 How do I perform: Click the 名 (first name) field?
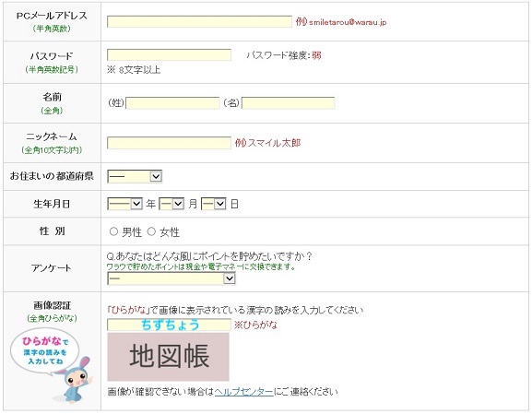[288, 103]
